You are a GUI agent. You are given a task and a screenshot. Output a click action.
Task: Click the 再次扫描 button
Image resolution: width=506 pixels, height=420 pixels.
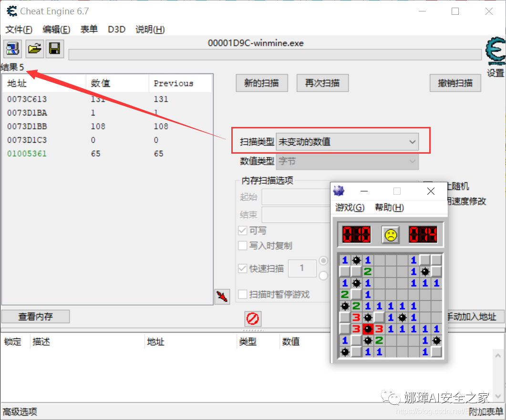pyautogui.click(x=322, y=83)
